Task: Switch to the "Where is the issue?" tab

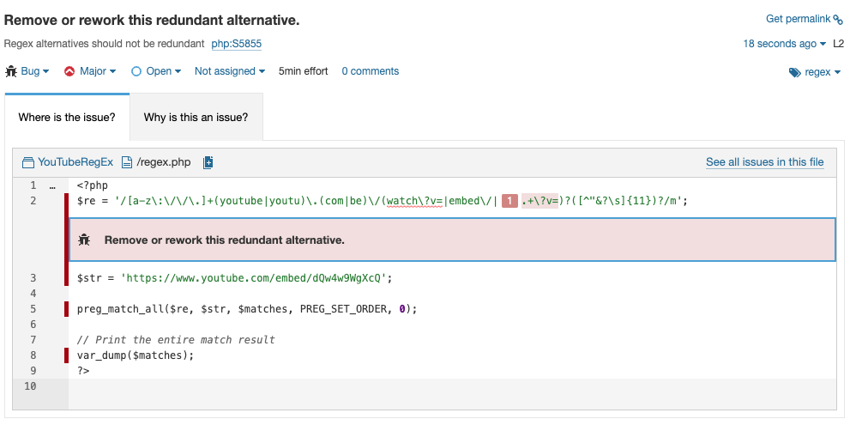Action: [67, 117]
